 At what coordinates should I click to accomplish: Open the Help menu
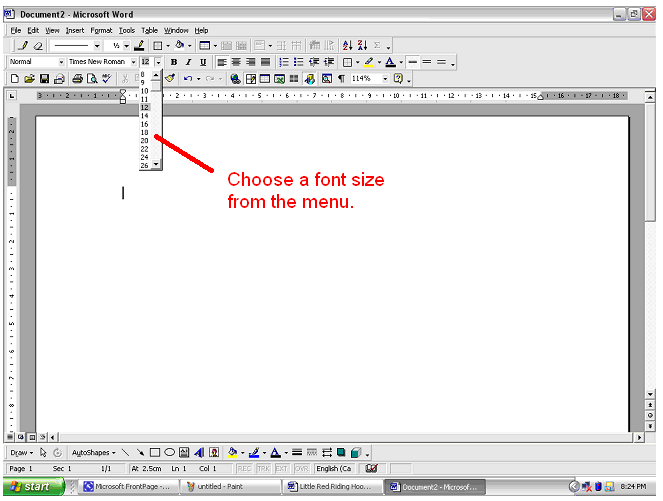pyautogui.click(x=201, y=30)
